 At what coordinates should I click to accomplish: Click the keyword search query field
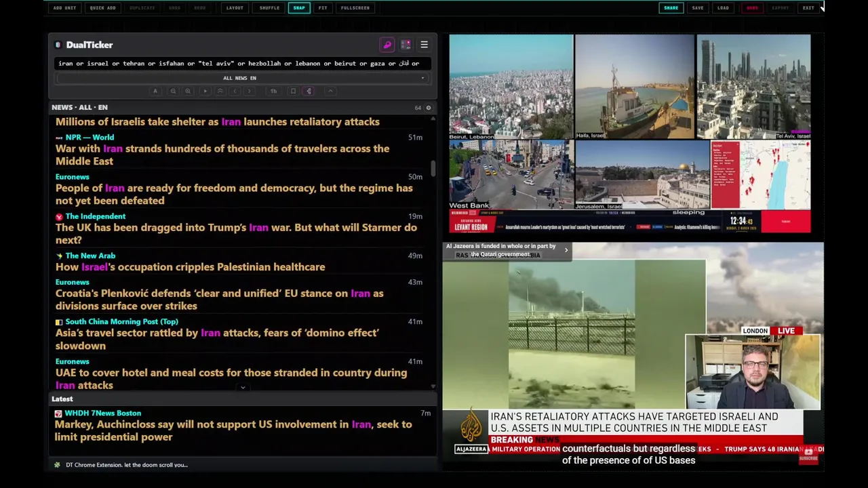pos(241,63)
